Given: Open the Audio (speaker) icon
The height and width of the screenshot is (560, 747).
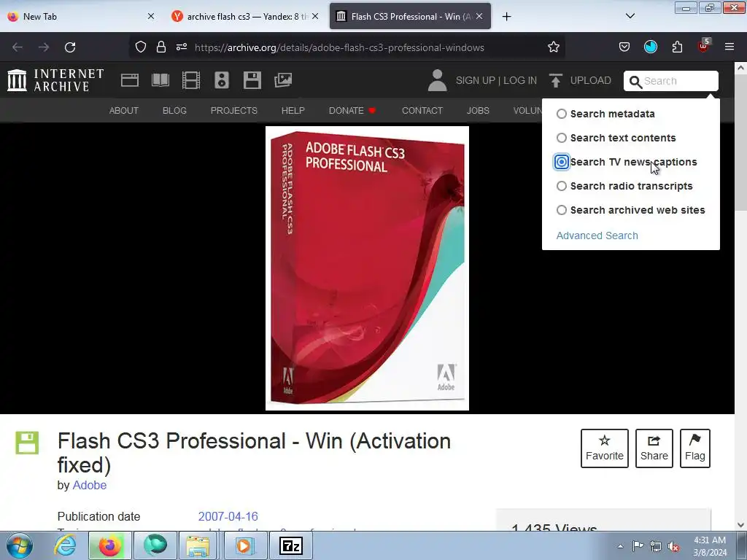Looking at the screenshot, I should (x=222, y=80).
